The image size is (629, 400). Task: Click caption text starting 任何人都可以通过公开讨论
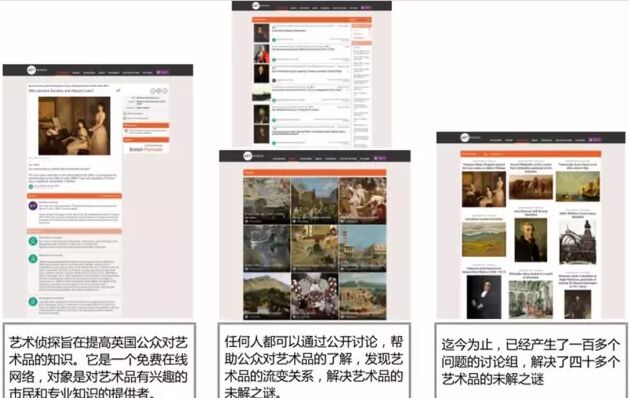313,367
